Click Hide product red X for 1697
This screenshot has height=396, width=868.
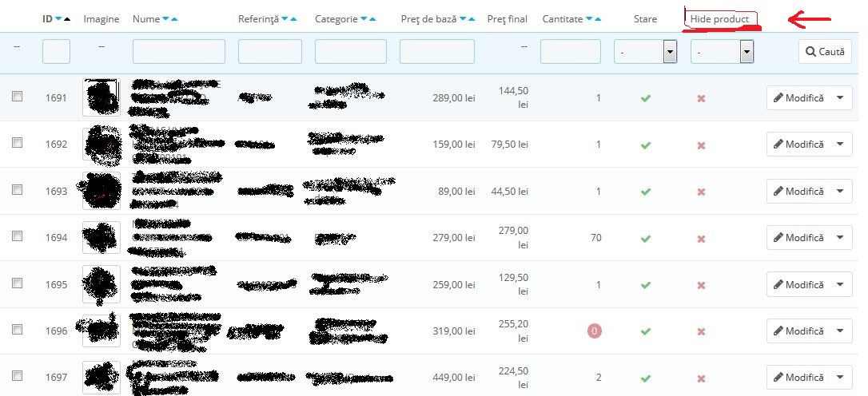tap(701, 378)
